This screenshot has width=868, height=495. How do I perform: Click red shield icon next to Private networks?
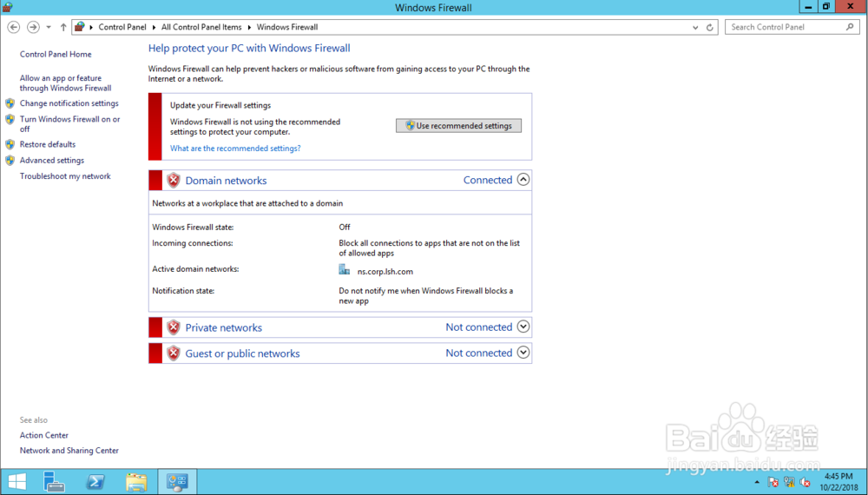174,327
